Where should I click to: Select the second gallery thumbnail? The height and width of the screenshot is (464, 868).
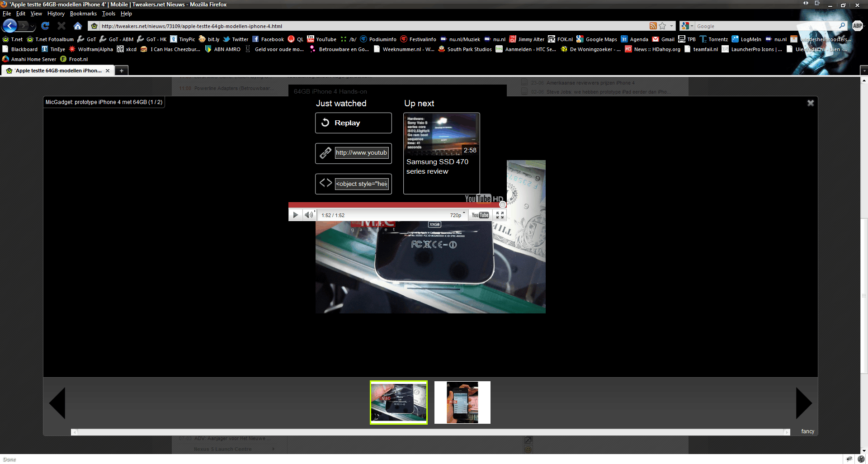point(462,402)
